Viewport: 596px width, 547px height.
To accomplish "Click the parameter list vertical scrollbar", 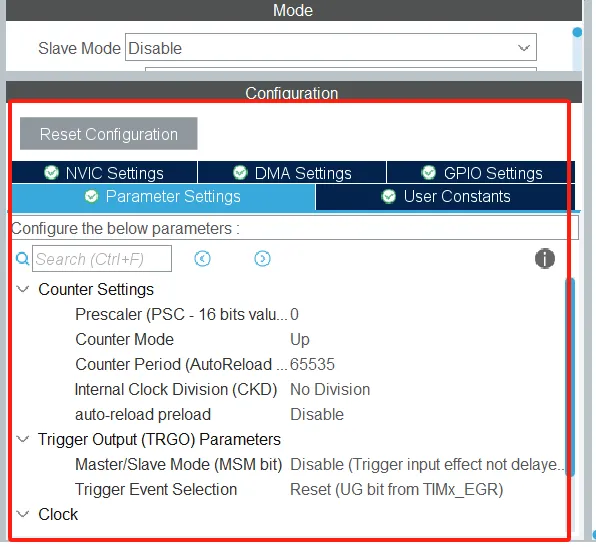I will coord(570,377).
